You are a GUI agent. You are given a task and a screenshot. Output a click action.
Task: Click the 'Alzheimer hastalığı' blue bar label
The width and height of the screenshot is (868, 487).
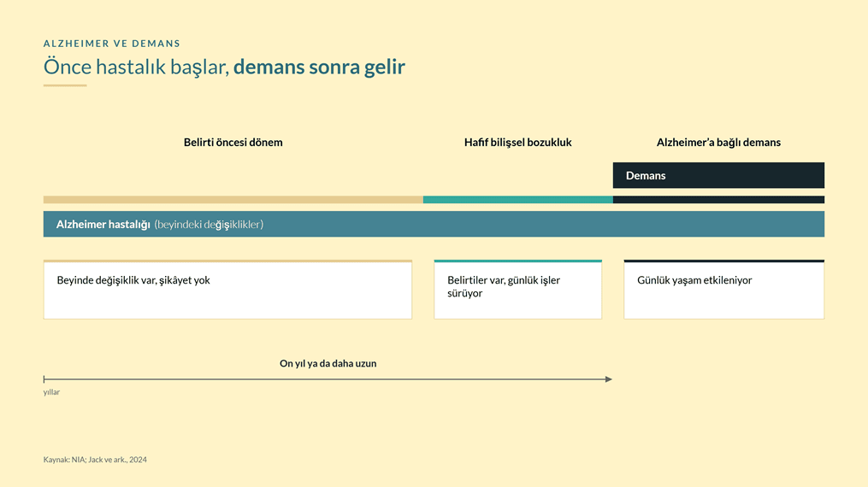(103, 225)
